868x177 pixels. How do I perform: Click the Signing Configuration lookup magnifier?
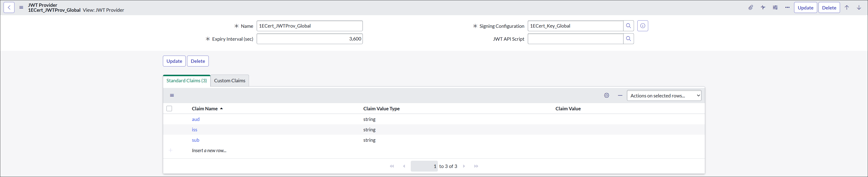[629, 26]
